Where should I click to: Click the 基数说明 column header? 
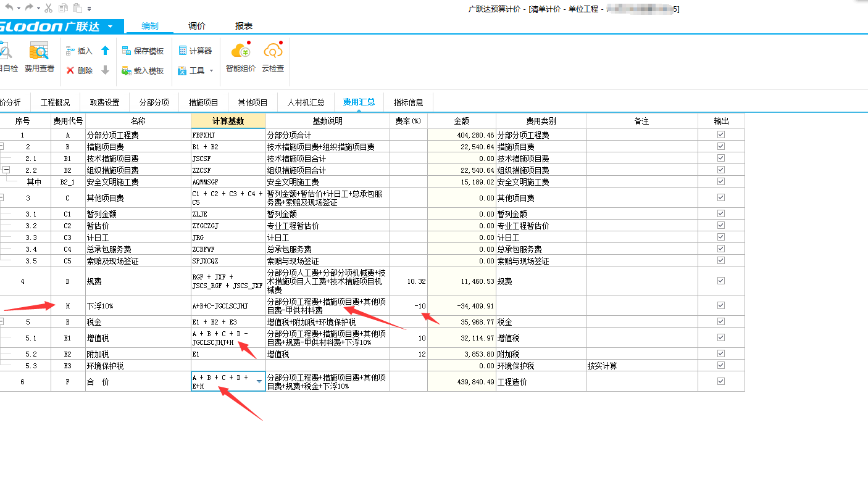point(327,121)
